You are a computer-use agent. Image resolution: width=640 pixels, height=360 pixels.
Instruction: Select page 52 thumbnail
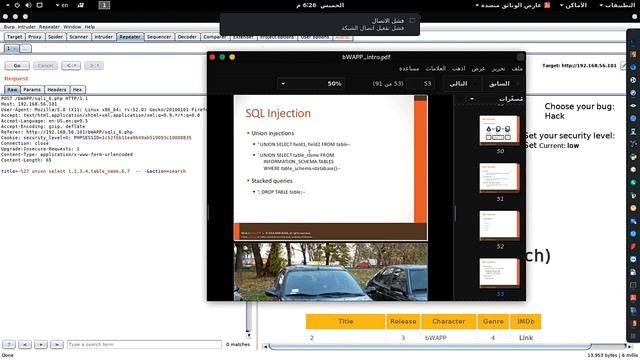500,225
